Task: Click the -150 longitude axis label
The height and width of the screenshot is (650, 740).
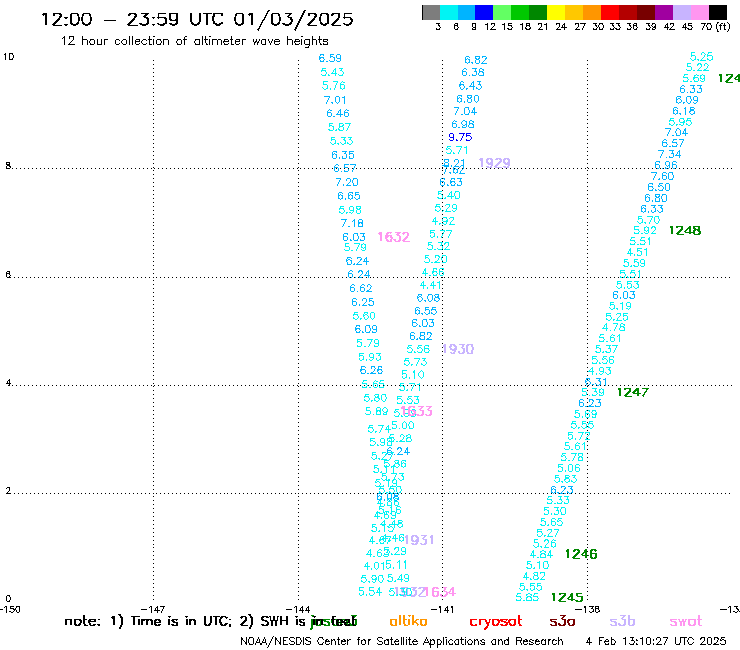Action: (10, 609)
